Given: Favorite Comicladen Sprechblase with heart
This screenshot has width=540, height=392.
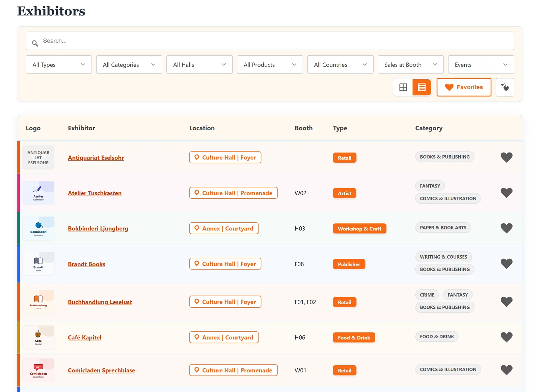Looking at the screenshot, I should point(506,370).
